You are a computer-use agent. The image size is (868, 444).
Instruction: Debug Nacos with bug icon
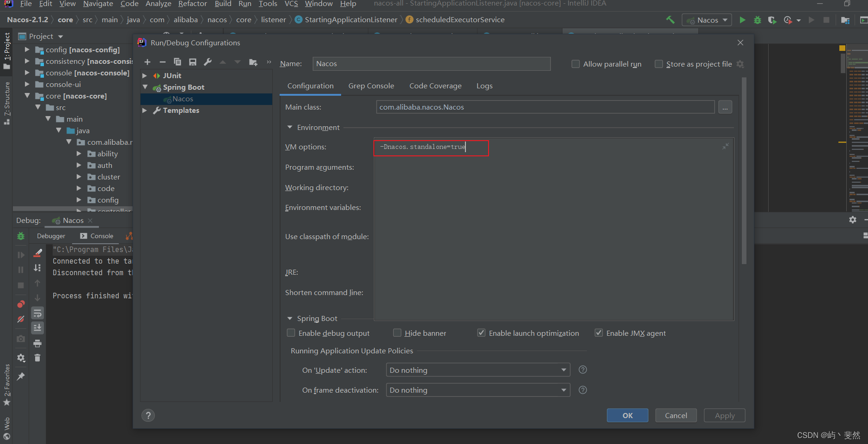[x=757, y=20]
